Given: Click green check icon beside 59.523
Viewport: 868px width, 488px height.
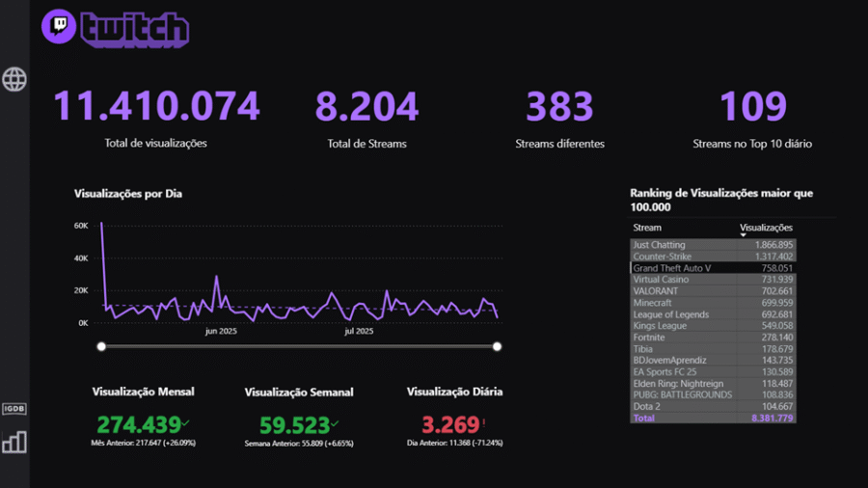Looking at the screenshot, I should pos(335,423).
